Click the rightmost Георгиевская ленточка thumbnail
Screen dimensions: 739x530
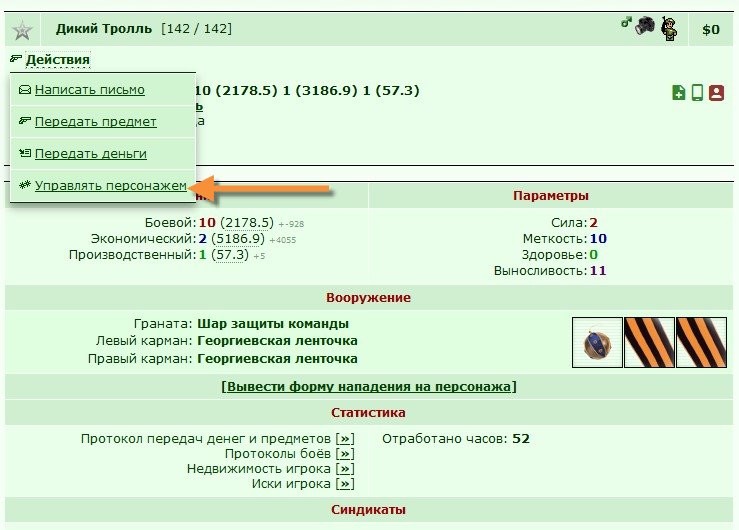701,342
